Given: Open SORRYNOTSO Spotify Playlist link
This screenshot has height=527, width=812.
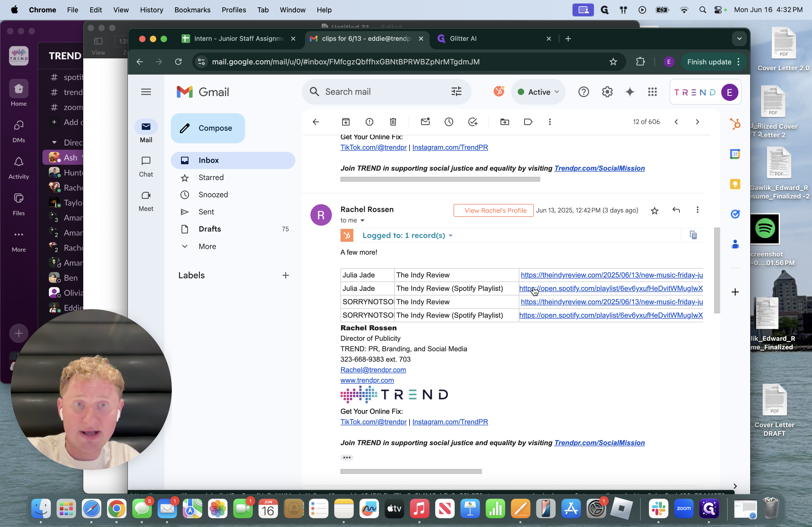Looking at the screenshot, I should tap(611, 315).
